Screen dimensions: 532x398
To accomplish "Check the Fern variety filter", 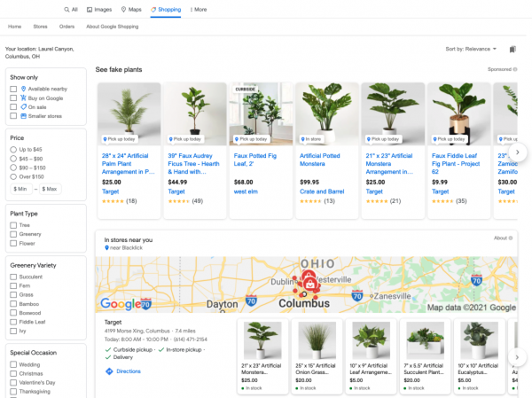I will (x=13, y=286).
